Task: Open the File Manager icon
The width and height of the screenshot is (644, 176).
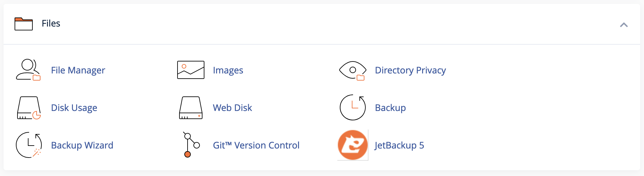Action: pos(29,70)
